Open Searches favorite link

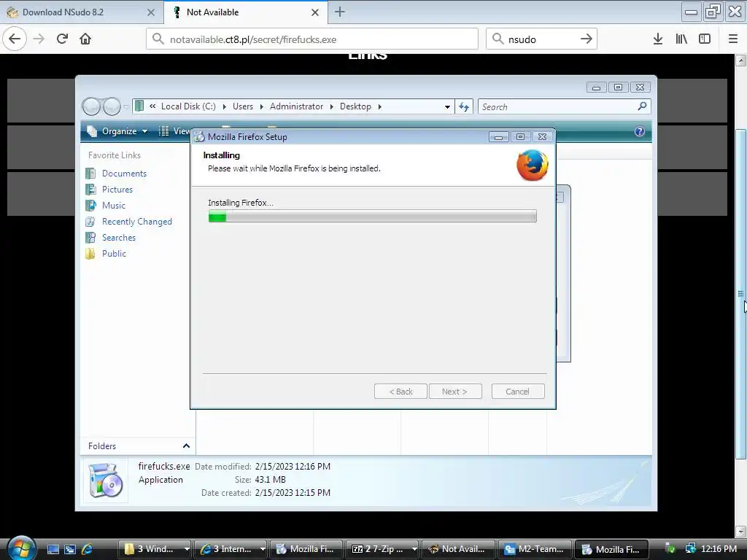[119, 238]
